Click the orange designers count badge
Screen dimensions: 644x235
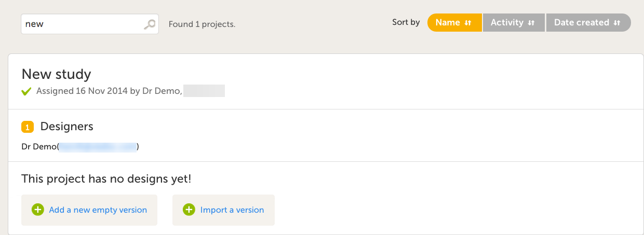(28, 127)
